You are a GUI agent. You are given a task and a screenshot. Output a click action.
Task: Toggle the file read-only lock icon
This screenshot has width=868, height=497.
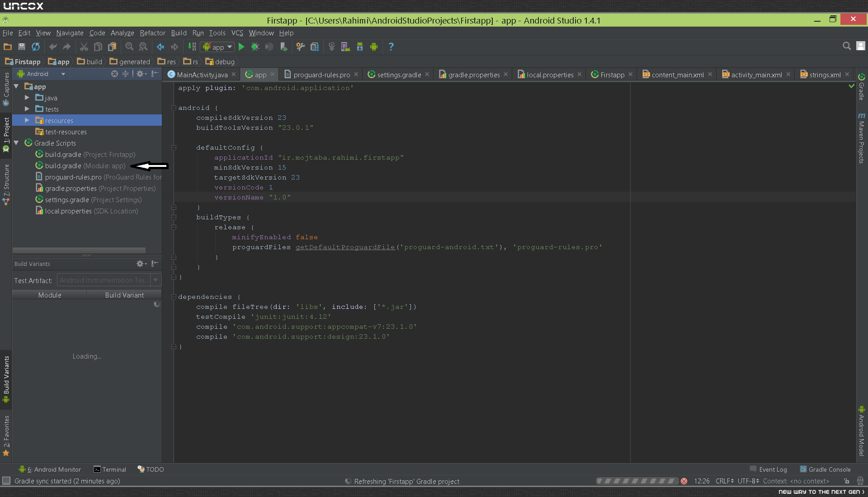pyautogui.click(x=846, y=481)
